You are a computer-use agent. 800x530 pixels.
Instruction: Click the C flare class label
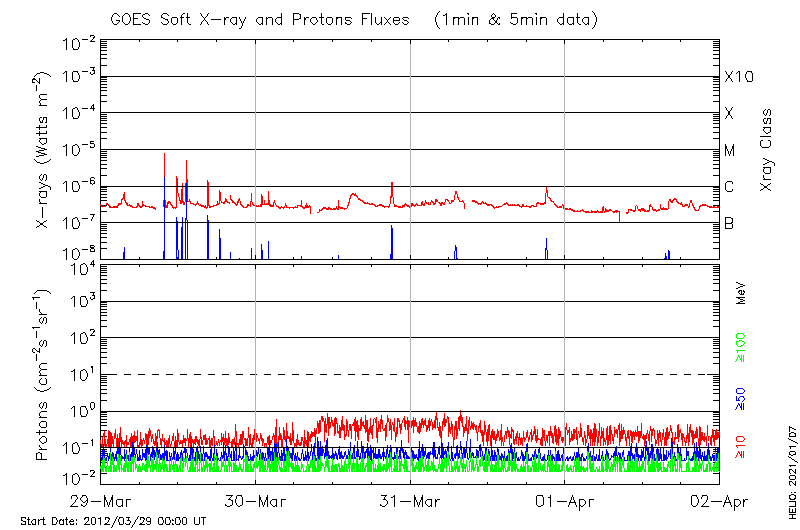(729, 187)
